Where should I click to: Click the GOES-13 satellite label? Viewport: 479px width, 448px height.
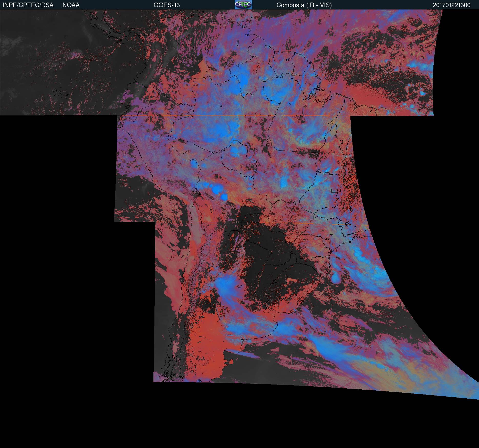coord(167,5)
